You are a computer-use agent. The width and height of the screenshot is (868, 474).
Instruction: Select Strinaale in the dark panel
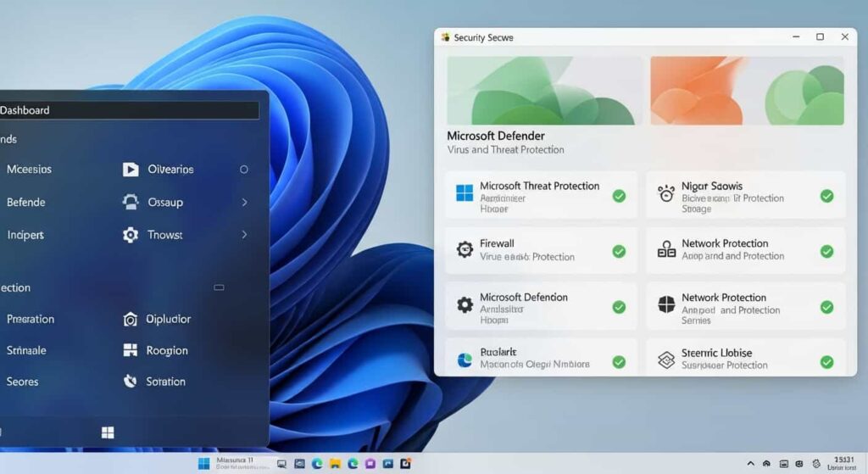(x=26, y=350)
